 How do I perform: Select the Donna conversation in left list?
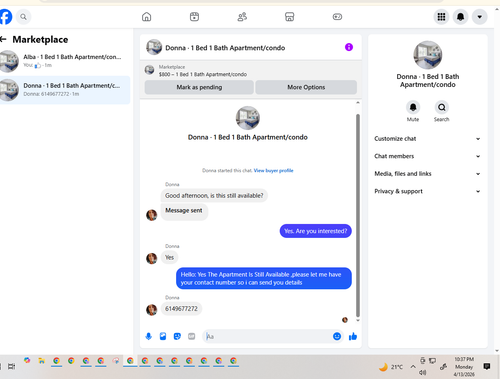point(65,90)
